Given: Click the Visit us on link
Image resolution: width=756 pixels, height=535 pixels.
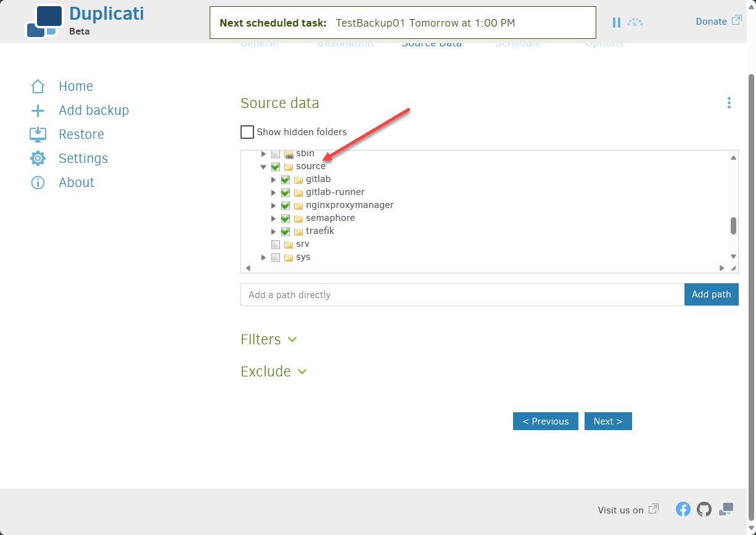Looking at the screenshot, I should click(x=628, y=510).
